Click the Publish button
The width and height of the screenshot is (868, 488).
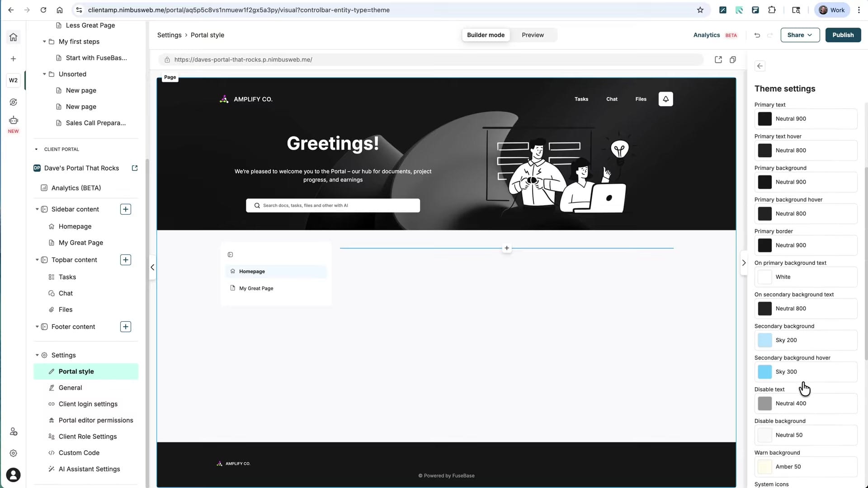click(843, 35)
